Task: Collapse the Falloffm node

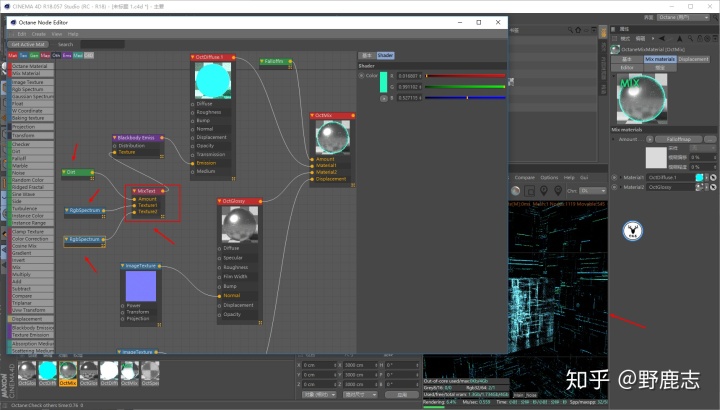Action: tap(262, 61)
